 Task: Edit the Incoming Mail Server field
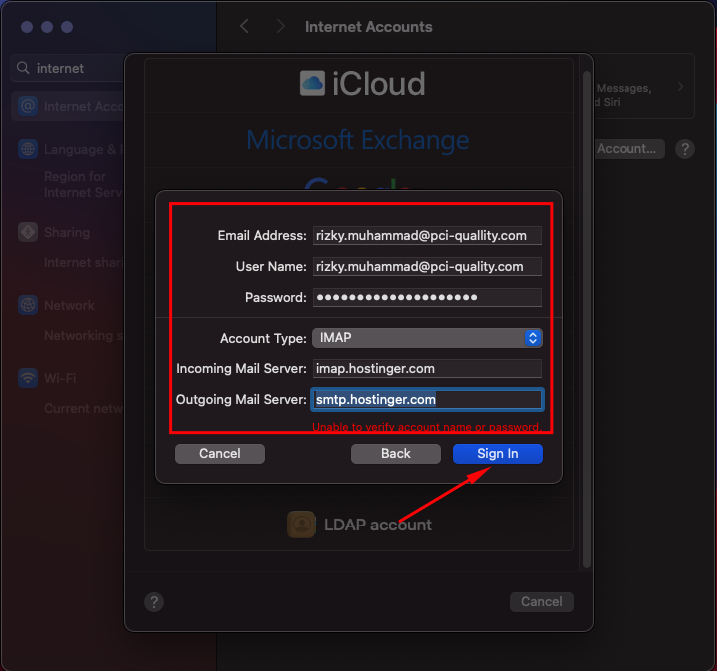tap(427, 369)
